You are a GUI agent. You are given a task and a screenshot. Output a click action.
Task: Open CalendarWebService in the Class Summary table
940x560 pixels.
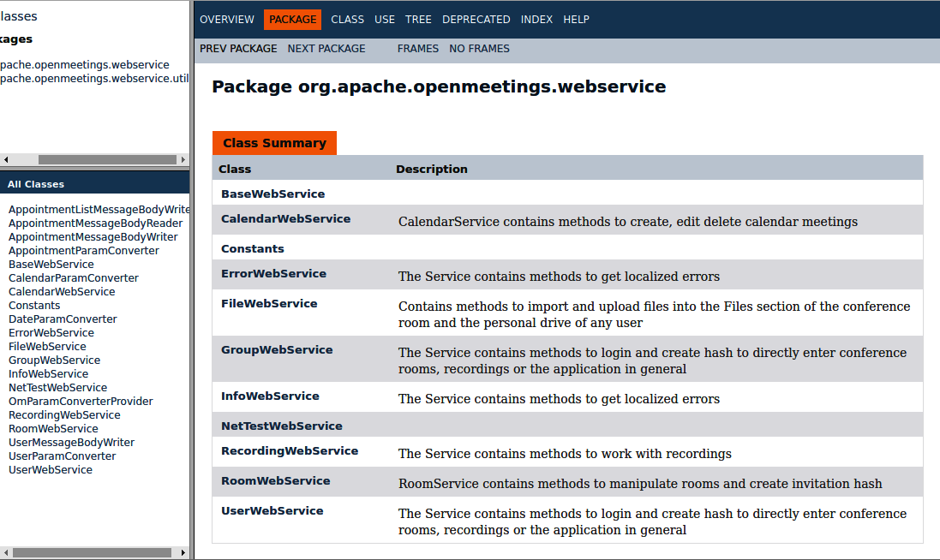pyautogui.click(x=285, y=218)
